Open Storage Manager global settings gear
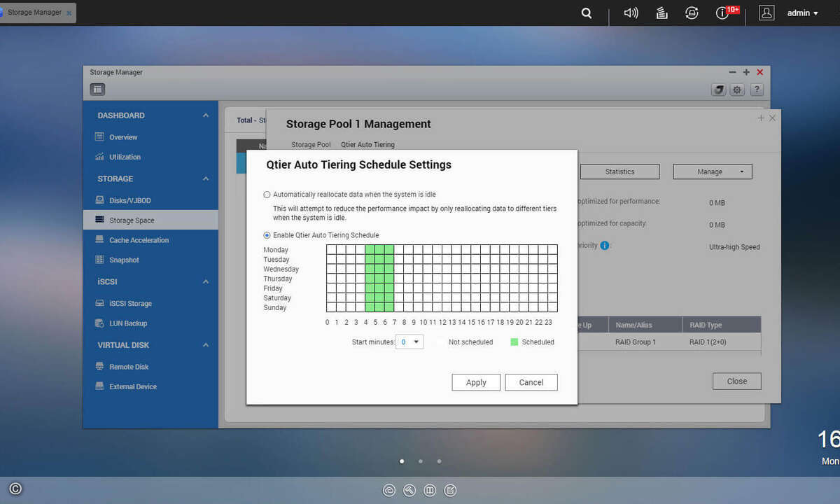The image size is (840, 504). (737, 90)
